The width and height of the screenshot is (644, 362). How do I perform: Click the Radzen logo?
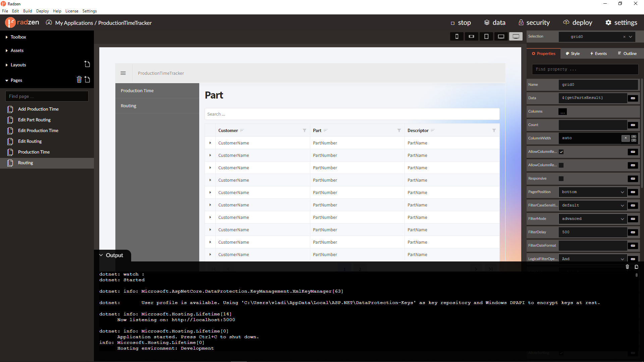[x=22, y=22]
